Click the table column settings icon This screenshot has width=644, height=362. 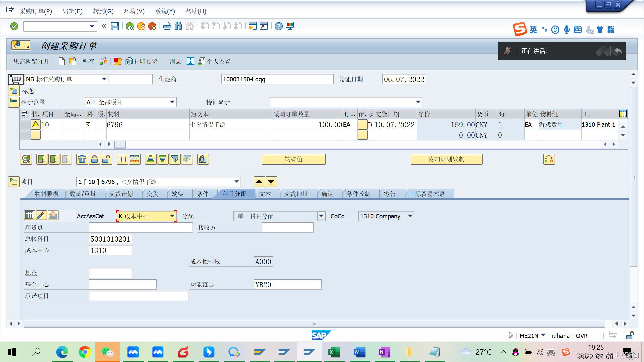pyautogui.click(x=623, y=114)
